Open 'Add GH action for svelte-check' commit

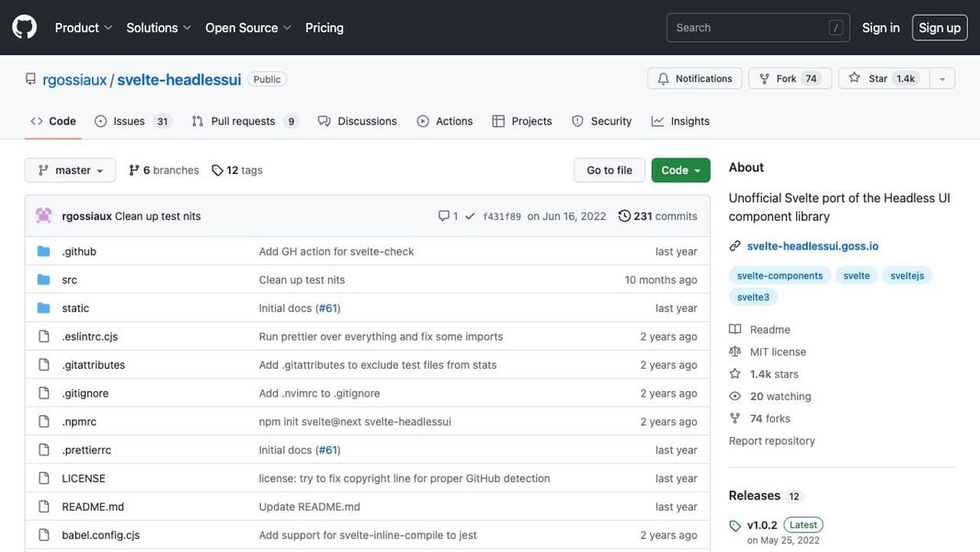click(x=336, y=251)
